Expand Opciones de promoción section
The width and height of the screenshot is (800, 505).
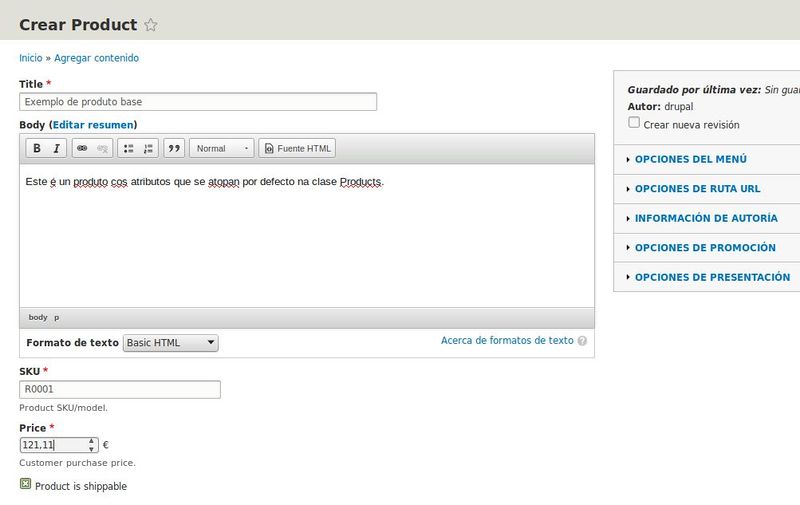(705, 248)
